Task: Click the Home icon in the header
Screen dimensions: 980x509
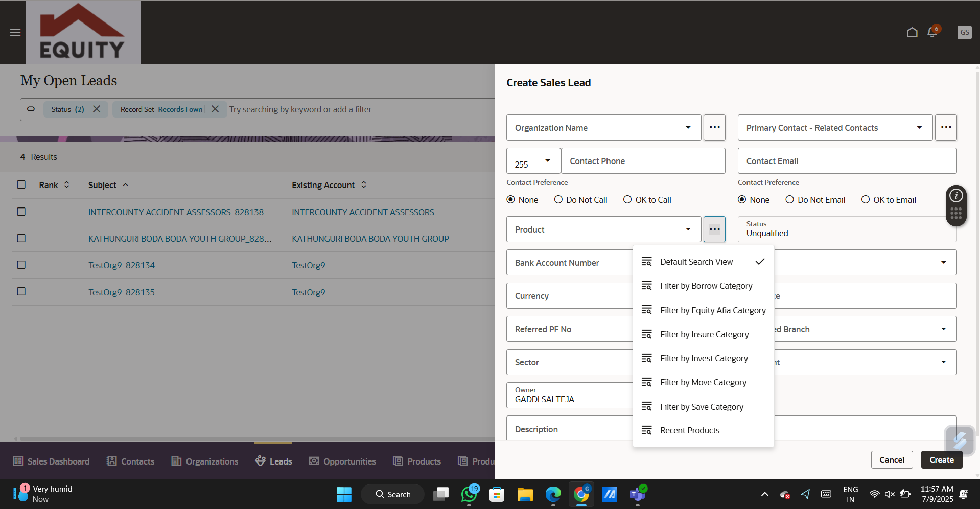Action: (912, 32)
